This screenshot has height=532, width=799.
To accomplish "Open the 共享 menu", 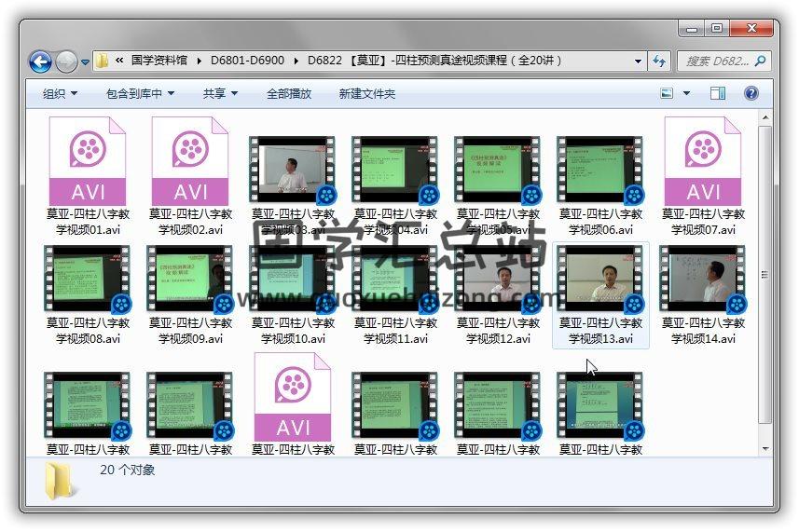I will coord(220,93).
